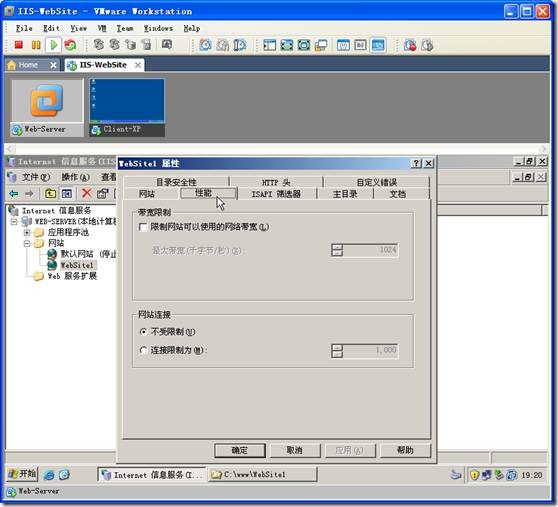Click the security shield tray icon

pyautogui.click(x=474, y=475)
